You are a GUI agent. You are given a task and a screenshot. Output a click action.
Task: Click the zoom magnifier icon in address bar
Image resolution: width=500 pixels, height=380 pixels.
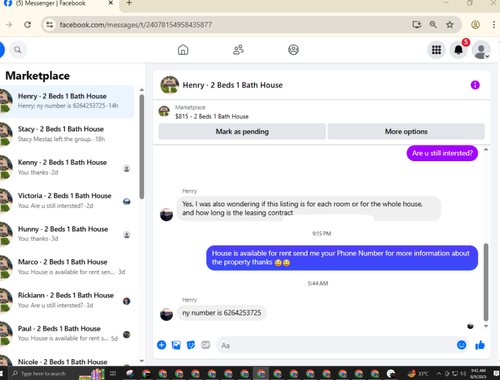433,24
